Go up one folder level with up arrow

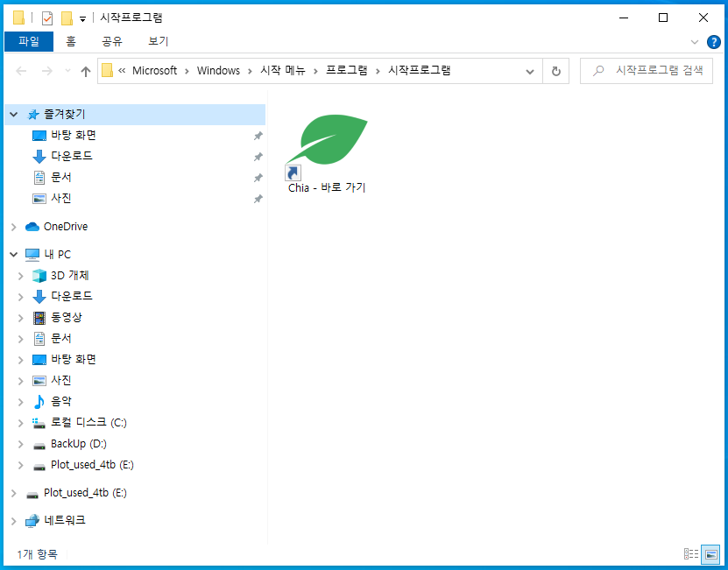86,71
